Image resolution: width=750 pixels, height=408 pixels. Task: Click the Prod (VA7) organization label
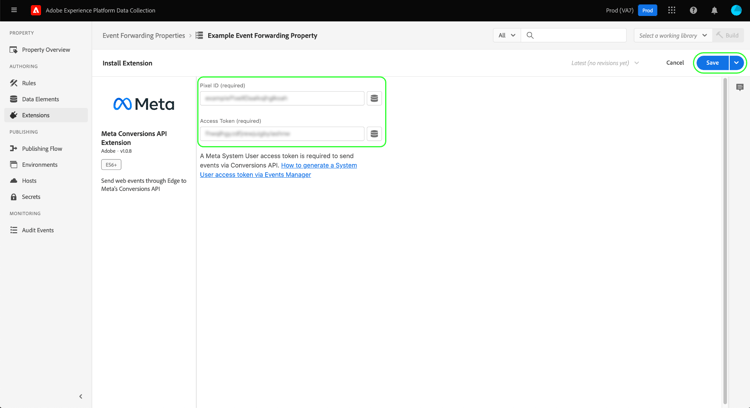pos(619,10)
